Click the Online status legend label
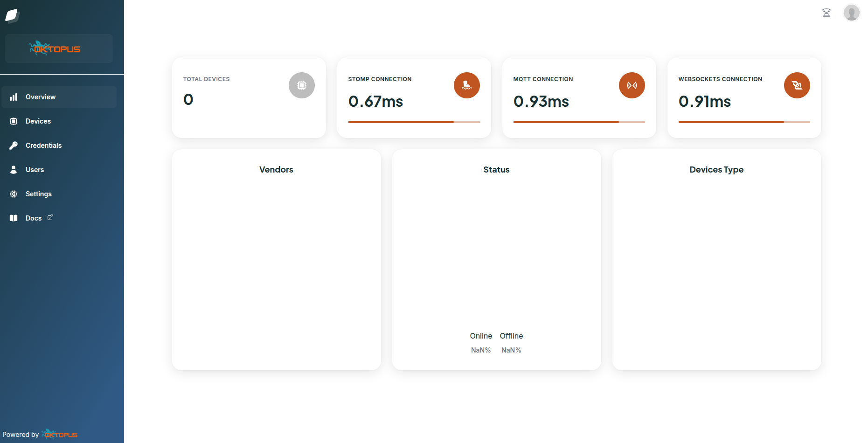868x443 pixels. (x=481, y=336)
